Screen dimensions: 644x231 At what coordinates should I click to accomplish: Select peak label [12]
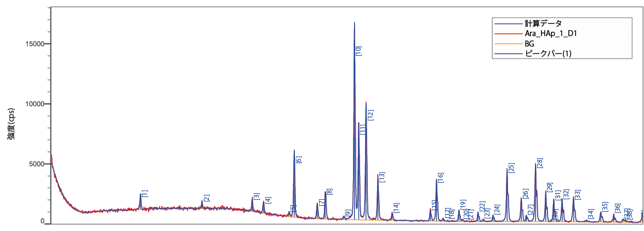tap(371, 114)
